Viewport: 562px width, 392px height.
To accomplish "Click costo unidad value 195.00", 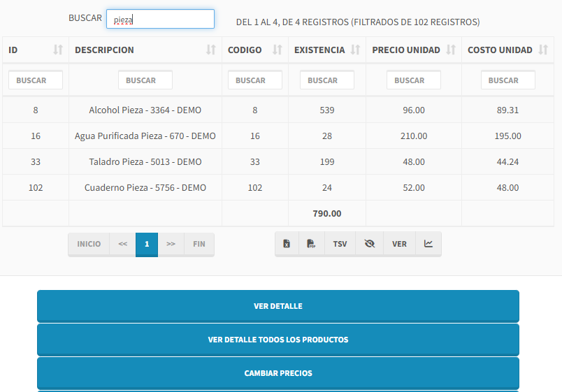I will (x=507, y=136).
